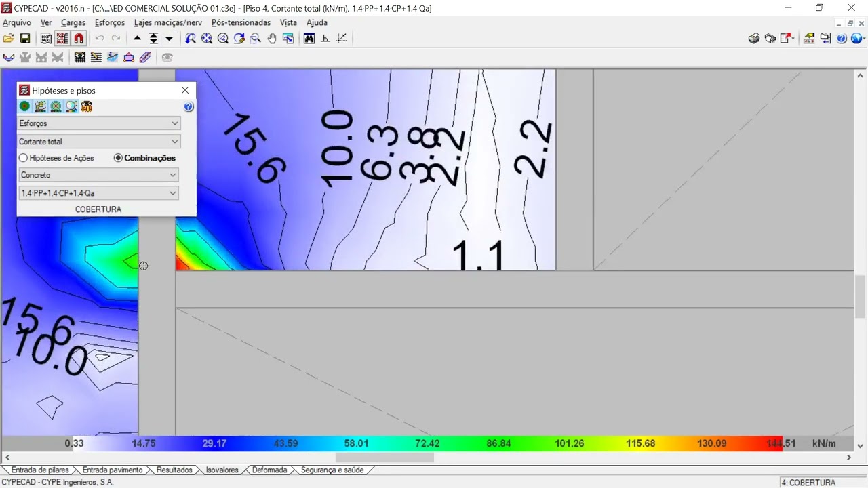The width and height of the screenshot is (868, 488).
Task: Open help with the blue question mark toolbar icon
Action: [842, 39]
